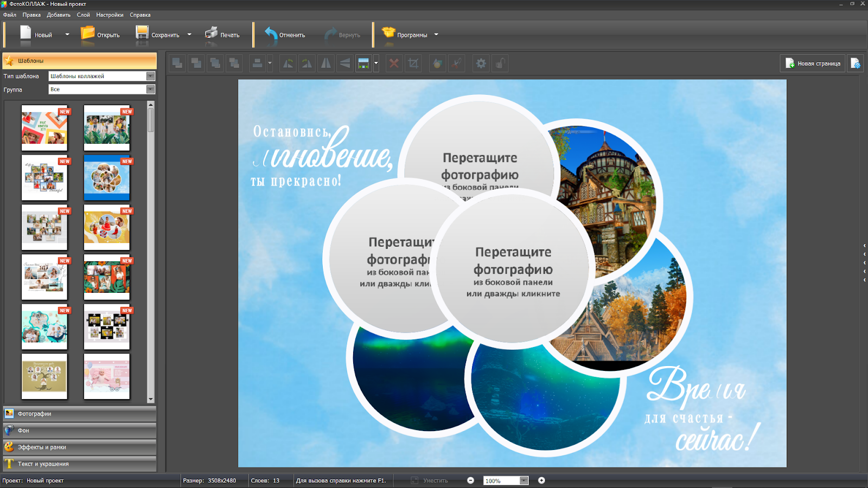This screenshot has width=868, height=488.
Task: Expand the Фотографии panel
Action: click(80, 414)
